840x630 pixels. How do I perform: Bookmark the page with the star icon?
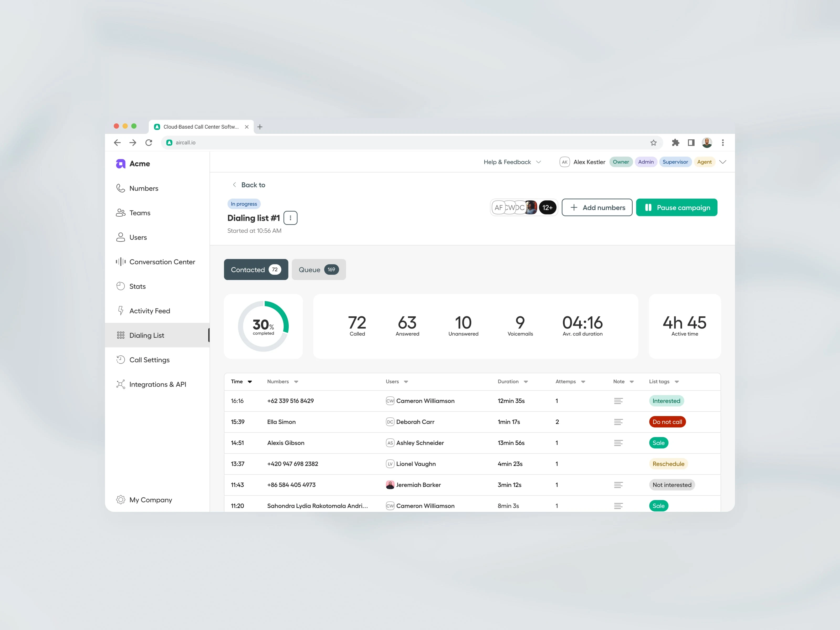click(653, 143)
